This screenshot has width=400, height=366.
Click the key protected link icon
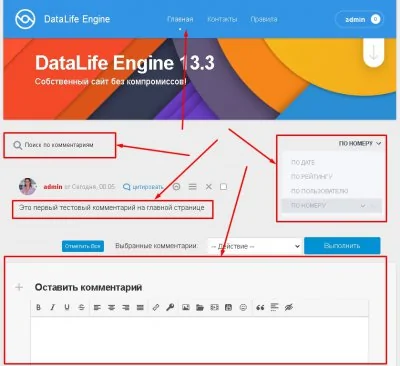click(x=170, y=307)
